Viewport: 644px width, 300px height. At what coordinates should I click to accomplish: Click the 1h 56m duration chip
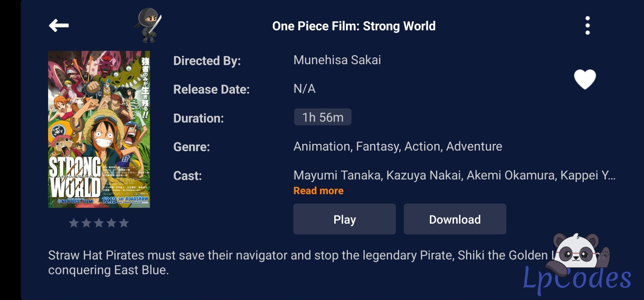pyautogui.click(x=323, y=117)
